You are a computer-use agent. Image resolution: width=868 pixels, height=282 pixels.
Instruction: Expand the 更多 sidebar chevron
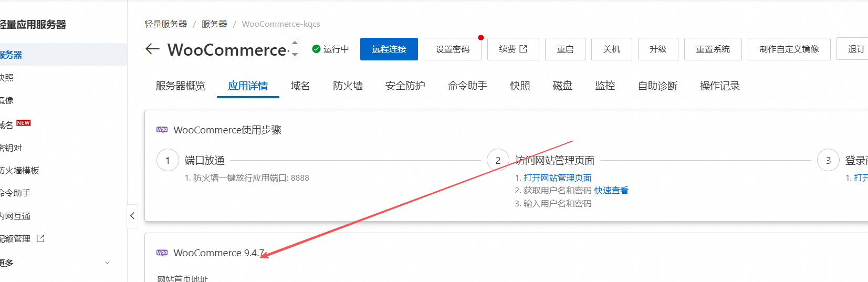108,263
